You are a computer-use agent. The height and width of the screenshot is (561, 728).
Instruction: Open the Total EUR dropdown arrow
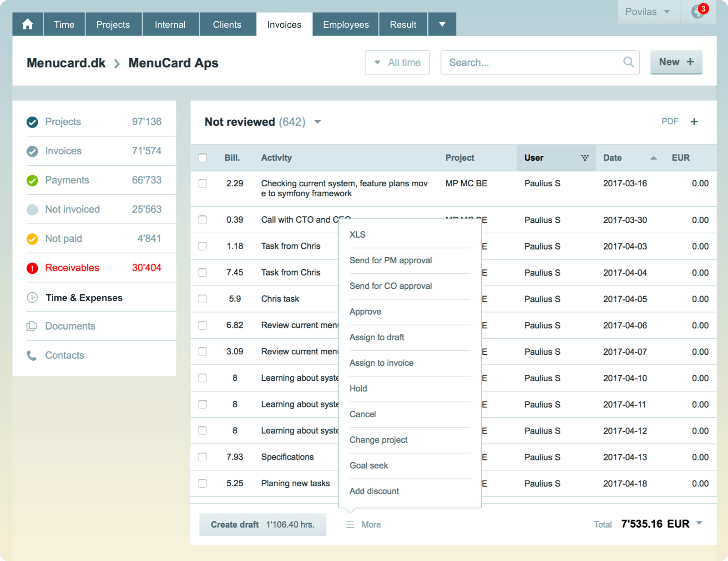click(x=699, y=524)
